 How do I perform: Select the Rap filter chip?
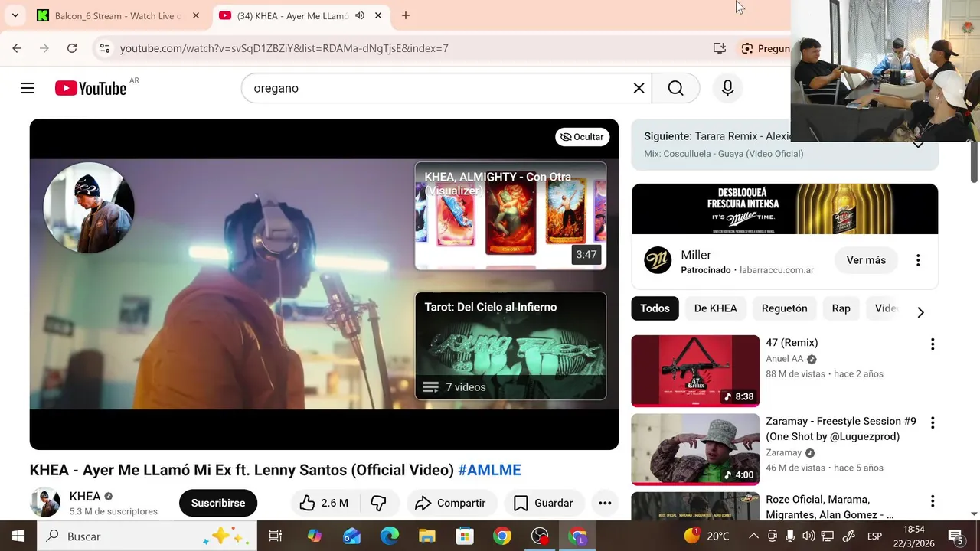pyautogui.click(x=841, y=308)
